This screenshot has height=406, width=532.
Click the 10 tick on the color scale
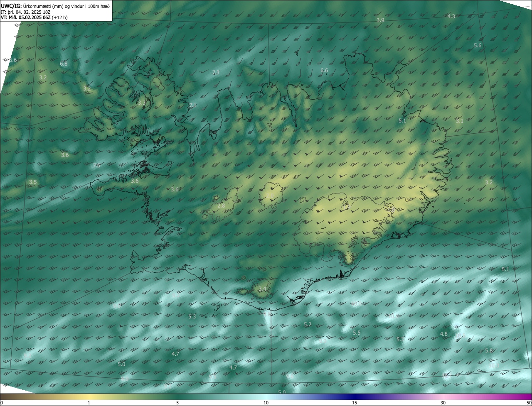point(266,403)
